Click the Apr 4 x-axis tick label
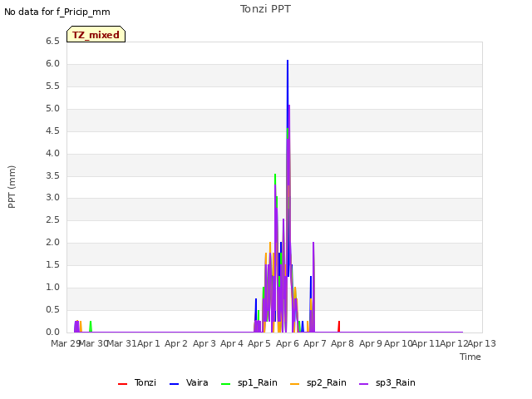 coord(232,343)
